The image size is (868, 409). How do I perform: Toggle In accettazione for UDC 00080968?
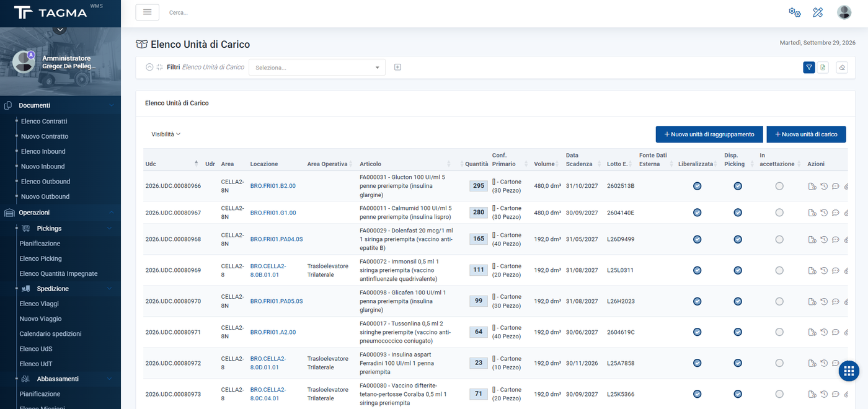(x=779, y=239)
